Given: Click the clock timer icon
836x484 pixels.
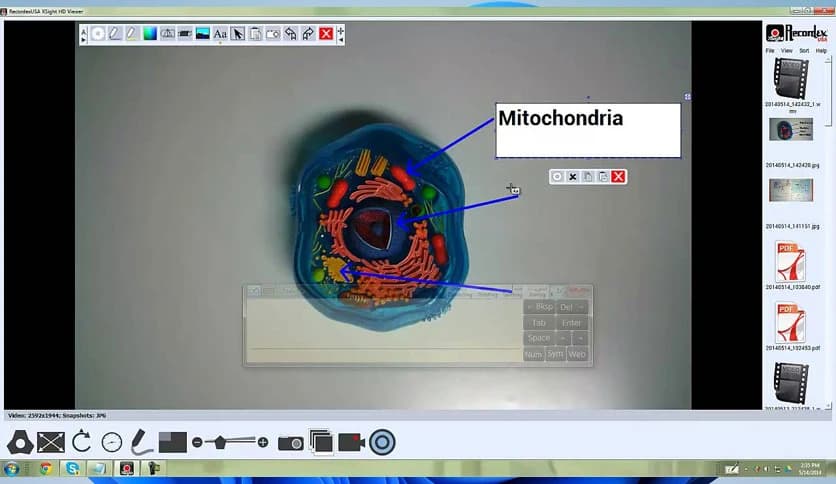Looking at the screenshot, I should [x=112, y=442].
